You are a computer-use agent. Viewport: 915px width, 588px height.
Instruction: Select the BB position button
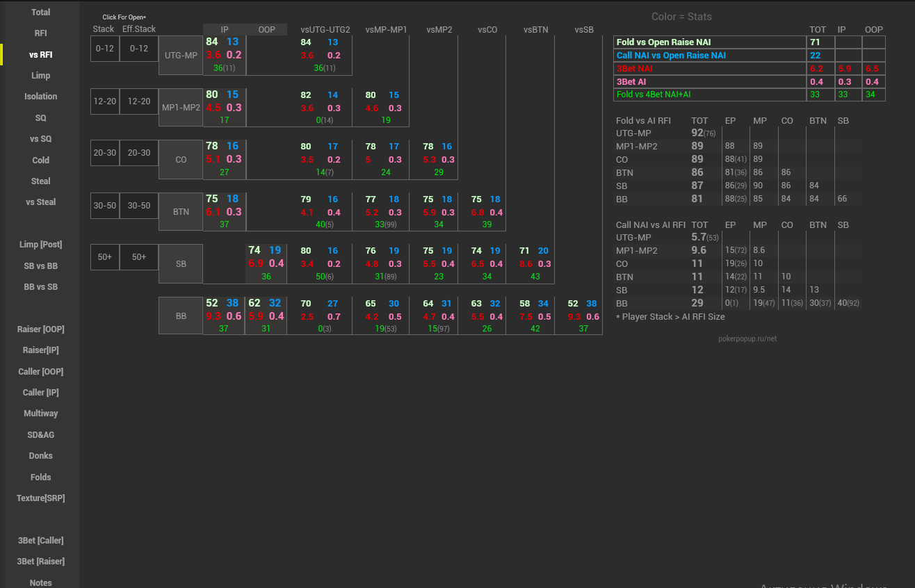[181, 316]
